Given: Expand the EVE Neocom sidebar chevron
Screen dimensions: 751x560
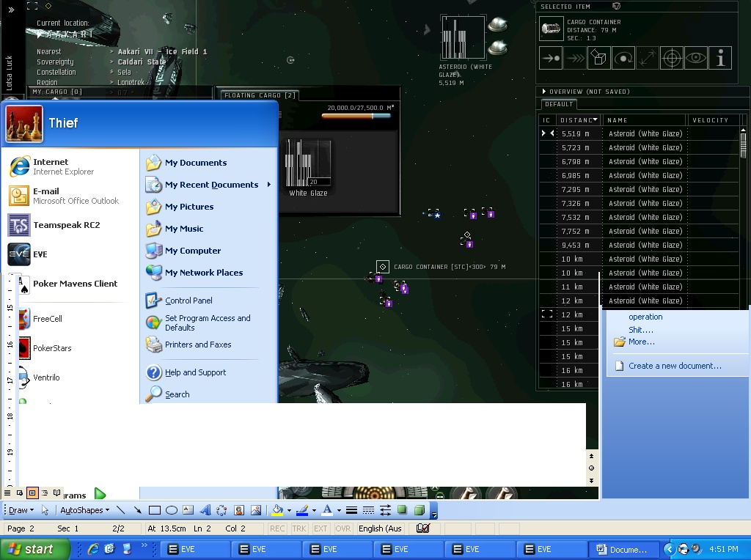Looking at the screenshot, I should click(11, 10).
